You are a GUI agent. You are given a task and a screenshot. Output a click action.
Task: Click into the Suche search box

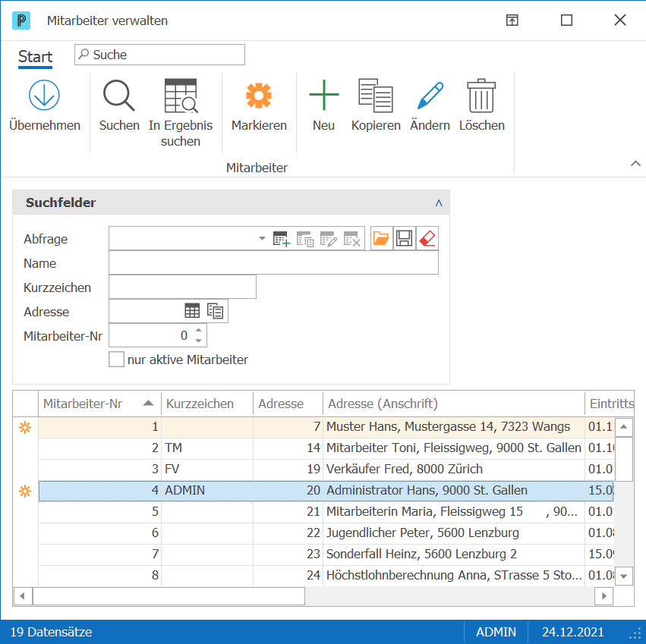pos(160,55)
